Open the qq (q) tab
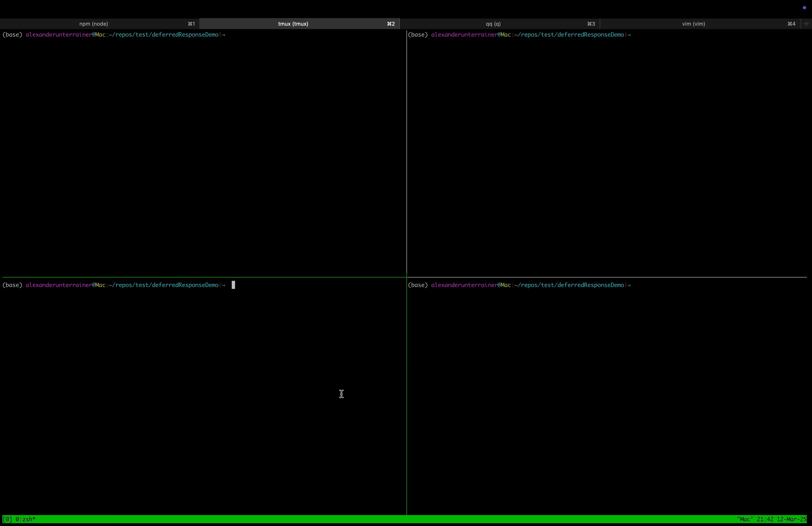The height and width of the screenshot is (526, 812). point(493,24)
